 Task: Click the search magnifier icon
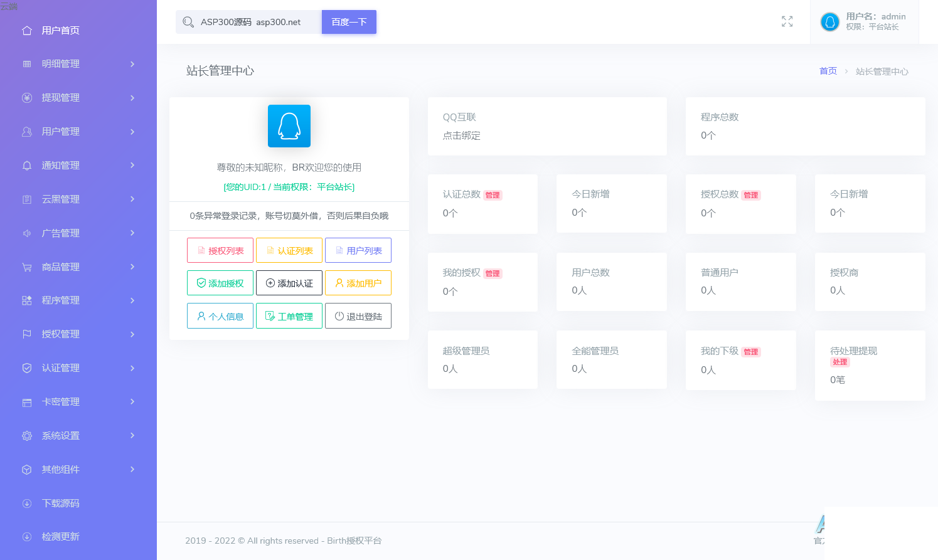(x=188, y=22)
